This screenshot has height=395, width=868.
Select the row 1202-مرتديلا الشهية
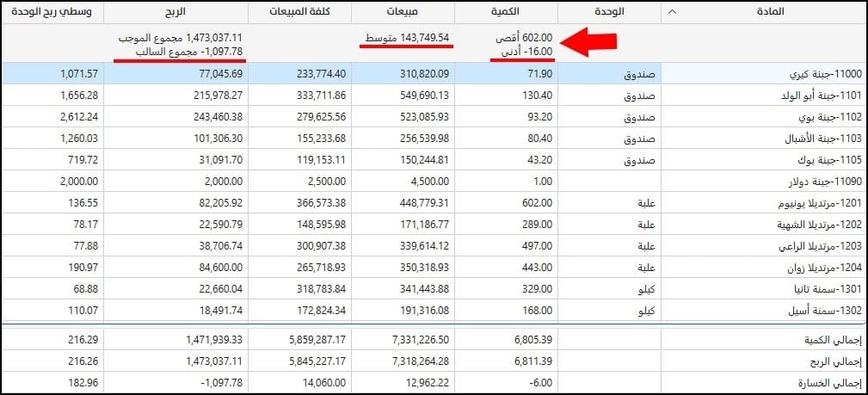tap(434, 225)
